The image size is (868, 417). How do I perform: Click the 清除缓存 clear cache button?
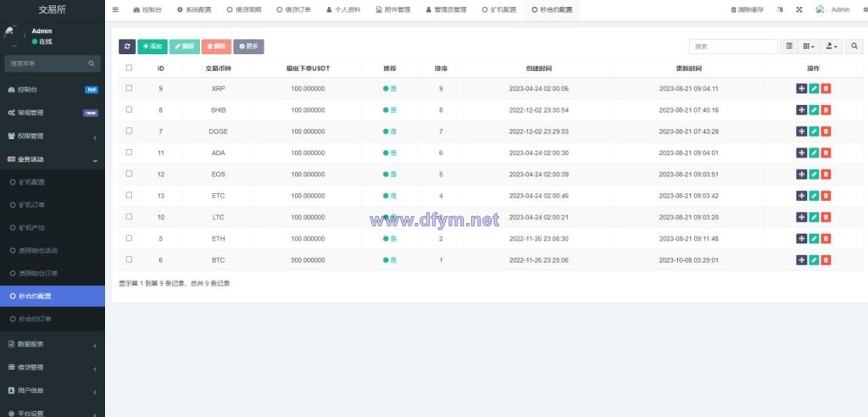pyautogui.click(x=747, y=9)
